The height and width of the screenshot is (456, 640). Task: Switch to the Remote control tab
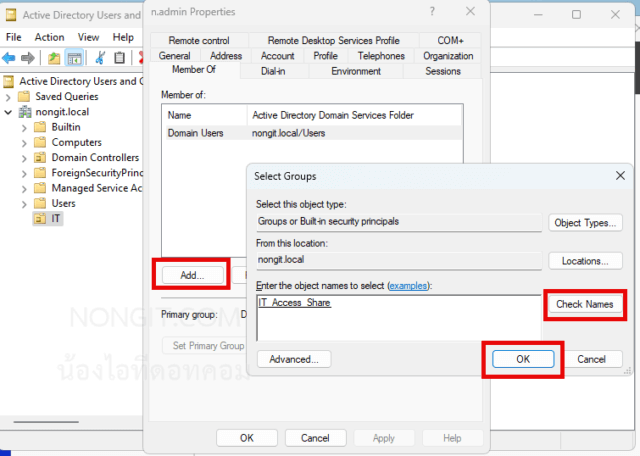[x=199, y=40]
